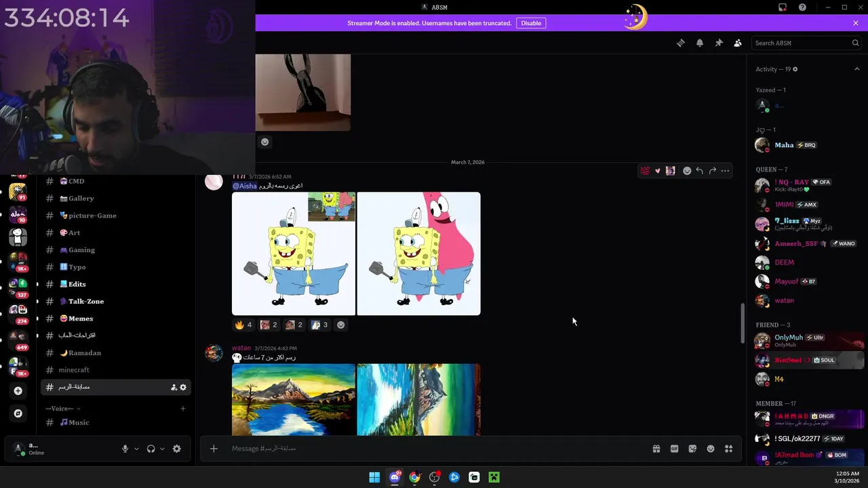This screenshot has width=868, height=488.
Task: Add reaction under the top image
Action: point(265,142)
